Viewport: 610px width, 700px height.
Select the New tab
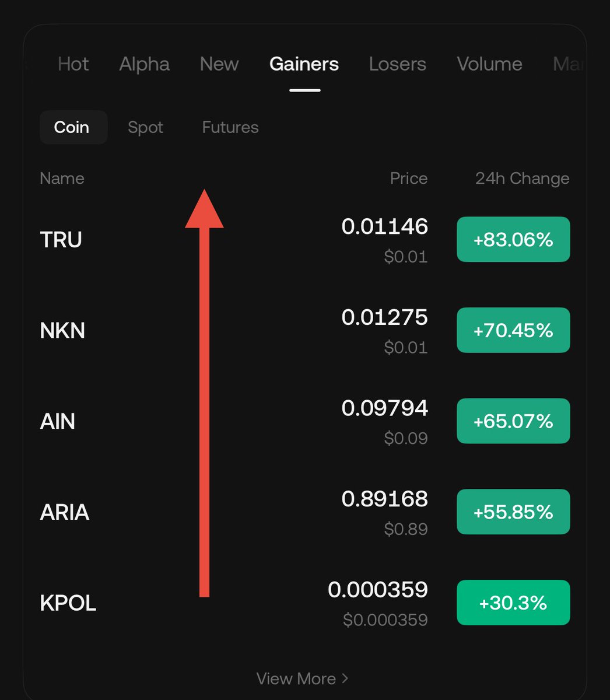[219, 64]
